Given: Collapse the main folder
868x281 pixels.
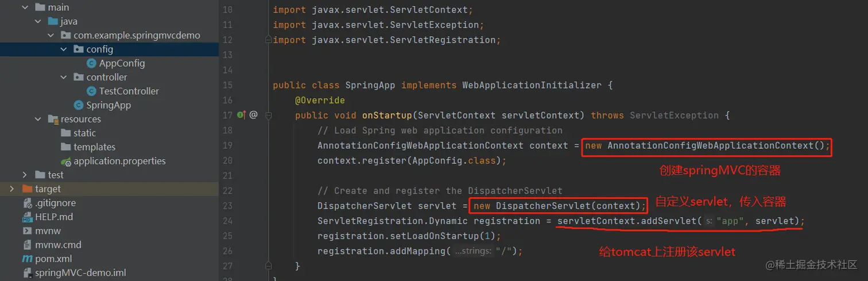Looking at the screenshot, I should pos(25,7).
